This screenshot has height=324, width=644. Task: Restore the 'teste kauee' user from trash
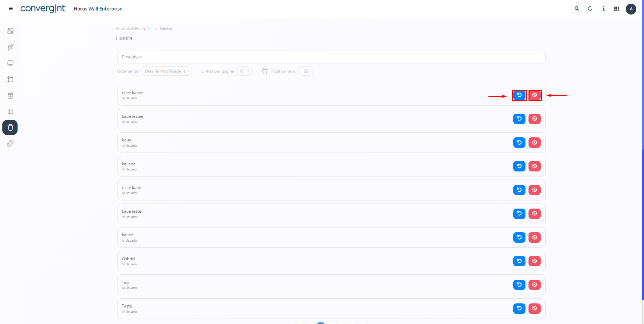pyautogui.click(x=519, y=95)
